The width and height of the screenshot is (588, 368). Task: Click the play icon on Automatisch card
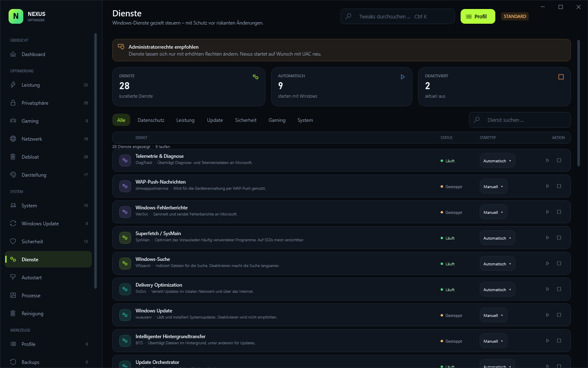tap(403, 77)
